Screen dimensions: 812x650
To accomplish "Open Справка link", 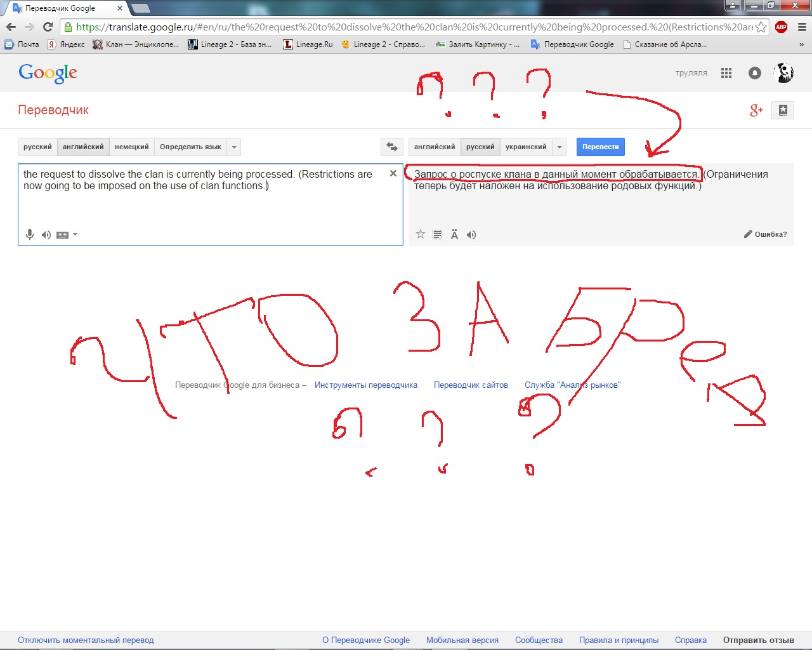I will tap(691, 640).
